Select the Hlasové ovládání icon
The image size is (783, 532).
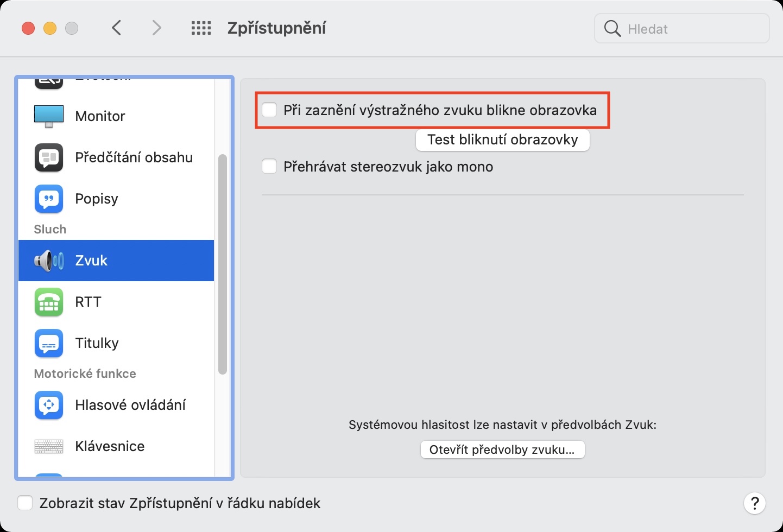(49, 405)
